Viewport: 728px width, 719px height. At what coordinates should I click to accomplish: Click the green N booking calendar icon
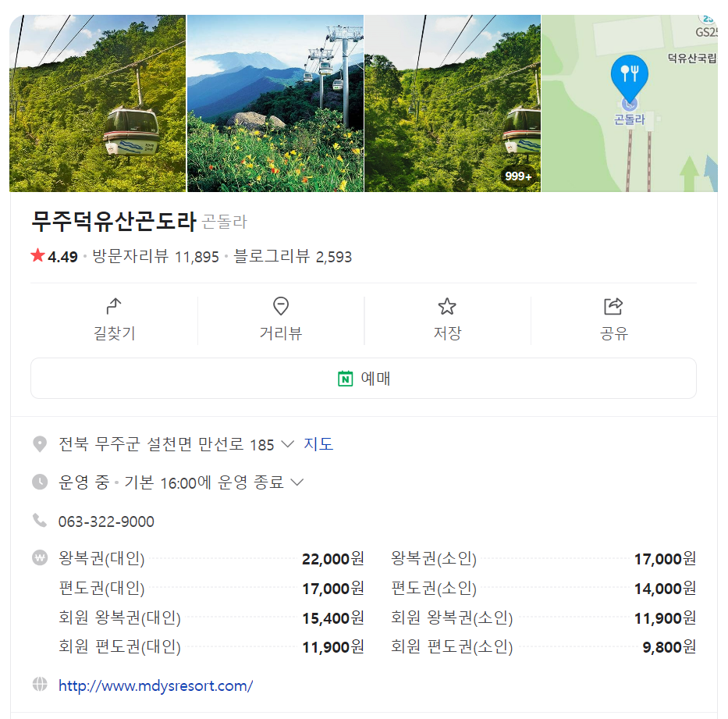point(345,379)
